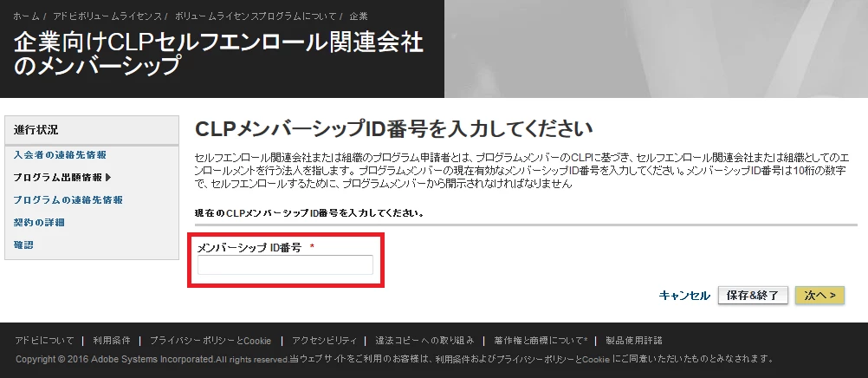Go to 契約の詳細 step
This screenshot has height=378, width=868.
point(39,222)
